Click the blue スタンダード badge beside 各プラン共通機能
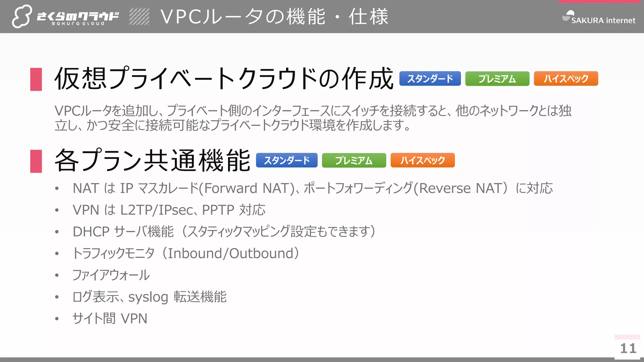Screen dimensions: 644x362 [x=286, y=160]
